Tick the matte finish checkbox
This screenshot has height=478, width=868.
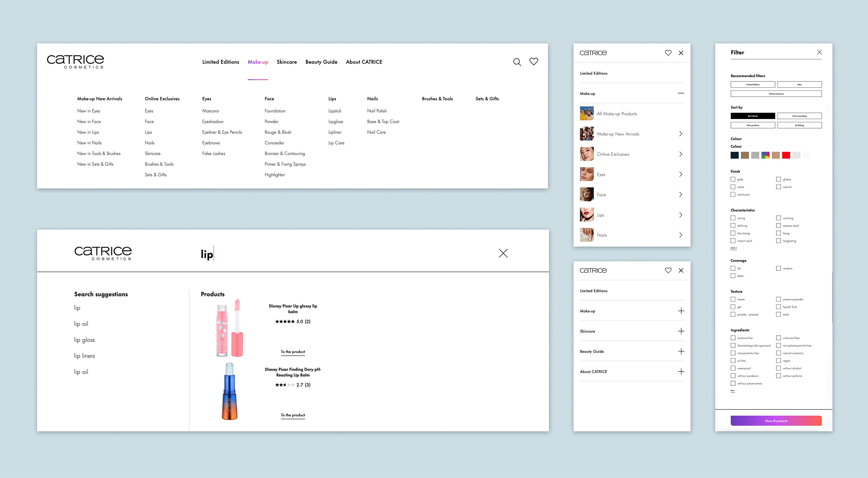(733, 187)
